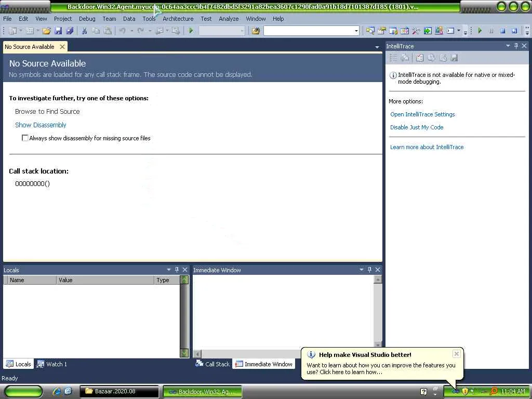Click the Add New Item toolbar icon
Viewport: 532px width, 399px height.
pyautogui.click(x=30, y=31)
